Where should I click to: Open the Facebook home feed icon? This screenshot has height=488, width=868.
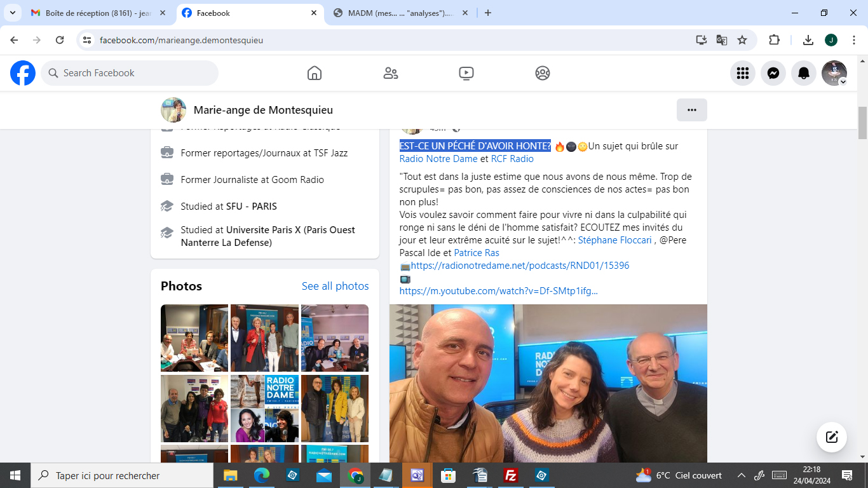pos(315,73)
